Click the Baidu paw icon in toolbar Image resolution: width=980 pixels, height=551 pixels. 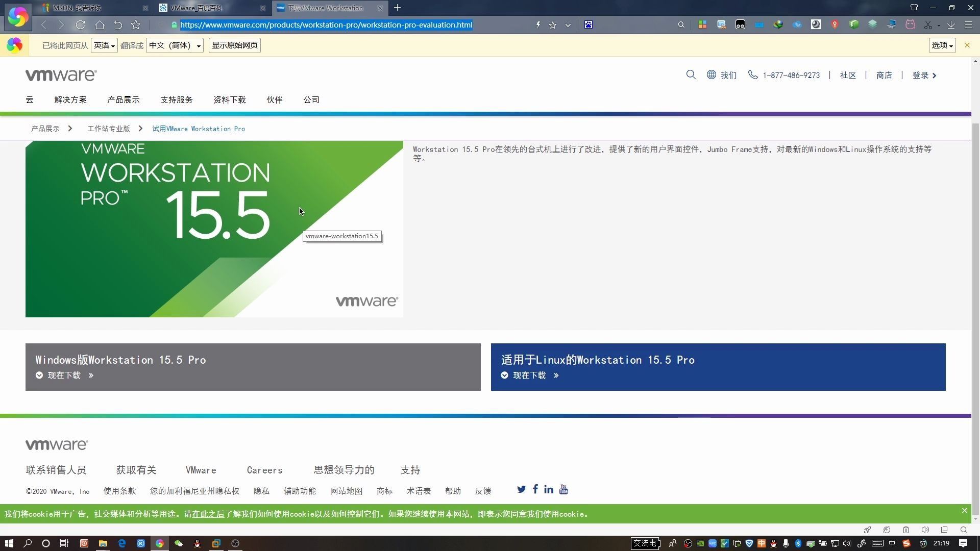coord(589,25)
